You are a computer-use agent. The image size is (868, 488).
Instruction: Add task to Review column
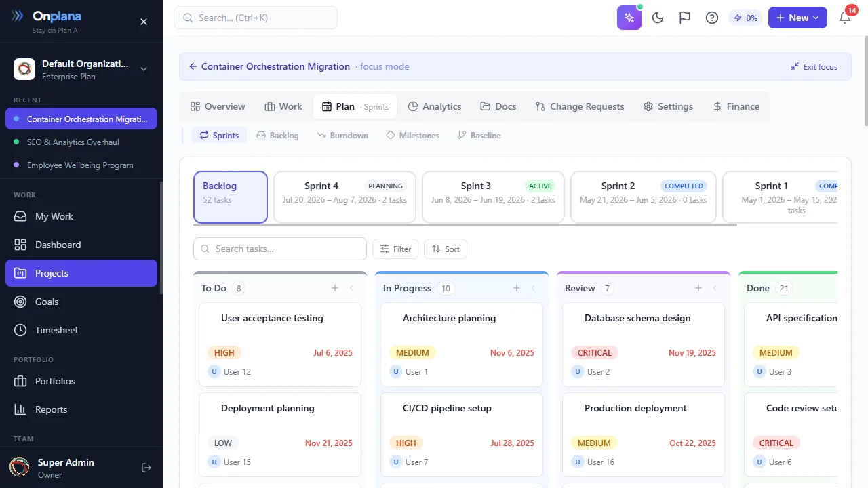pos(698,288)
